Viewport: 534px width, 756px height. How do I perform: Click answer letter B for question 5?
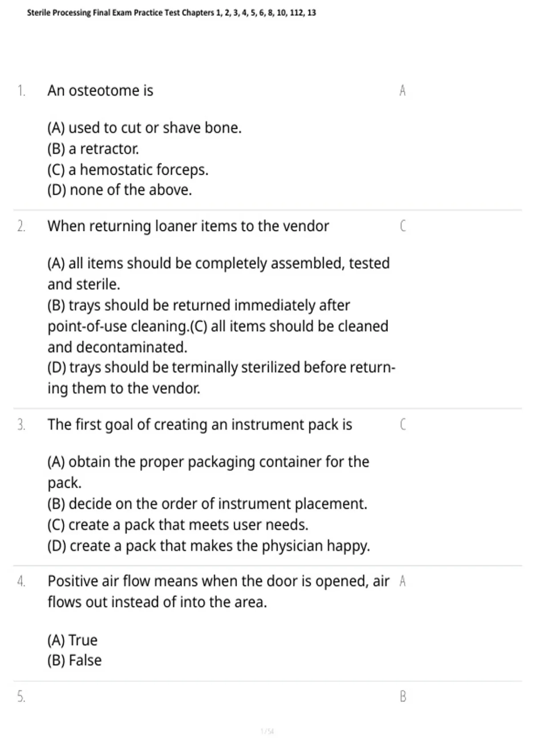pos(403,696)
